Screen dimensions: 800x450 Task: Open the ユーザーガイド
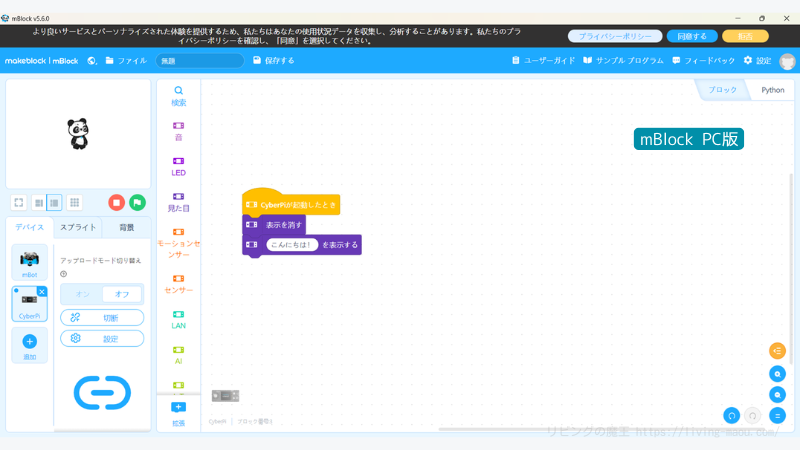pyautogui.click(x=543, y=61)
